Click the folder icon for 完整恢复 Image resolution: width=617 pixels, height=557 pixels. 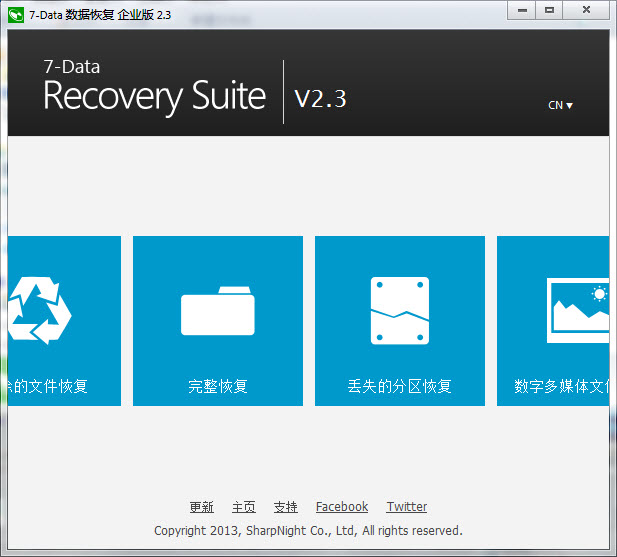(x=218, y=311)
